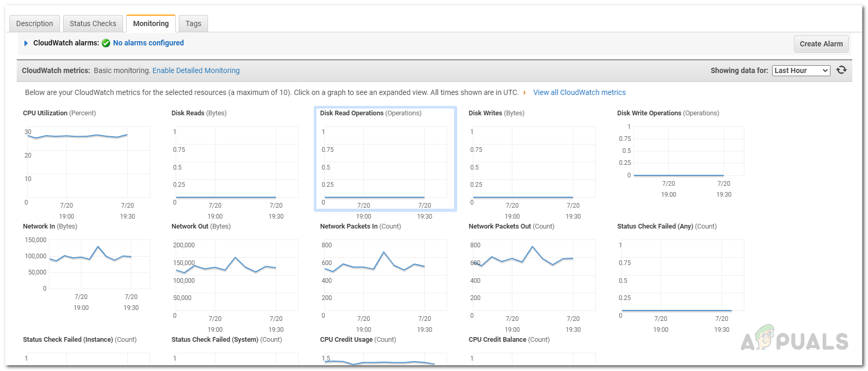Open the Status Checks tab
Viewport: 868px width, 371px height.
[93, 23]
